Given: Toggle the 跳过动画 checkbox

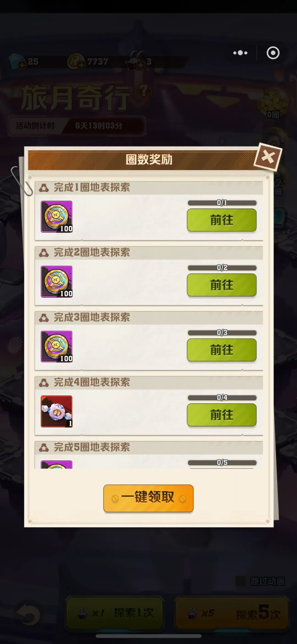Looking at the screenshot, I should 241,581.
